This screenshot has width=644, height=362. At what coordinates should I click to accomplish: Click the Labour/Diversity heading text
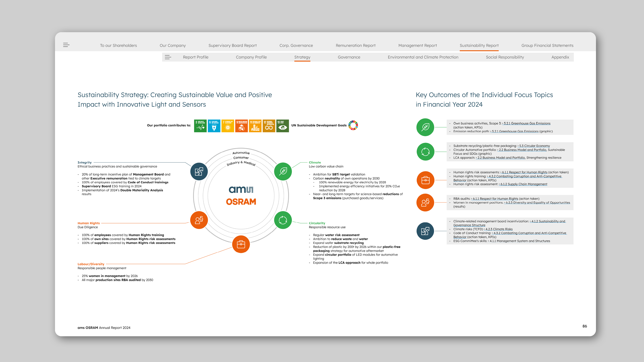tap(91, 264)
